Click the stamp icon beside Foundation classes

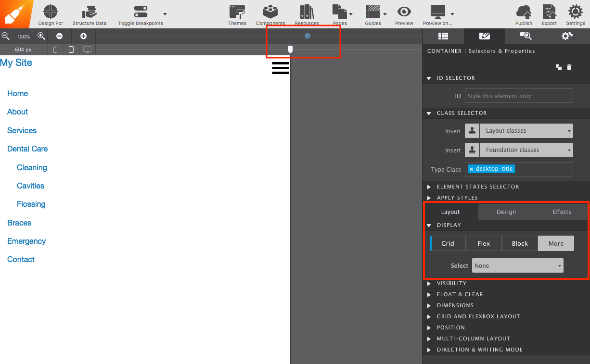click(x=472, y=150)
